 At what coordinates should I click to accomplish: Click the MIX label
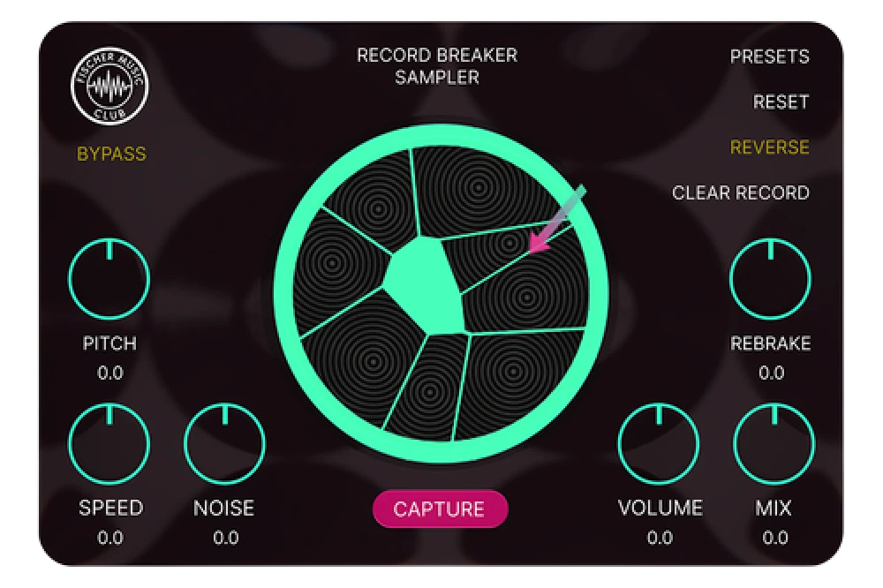pyautogui.click(x=774, y=508)
